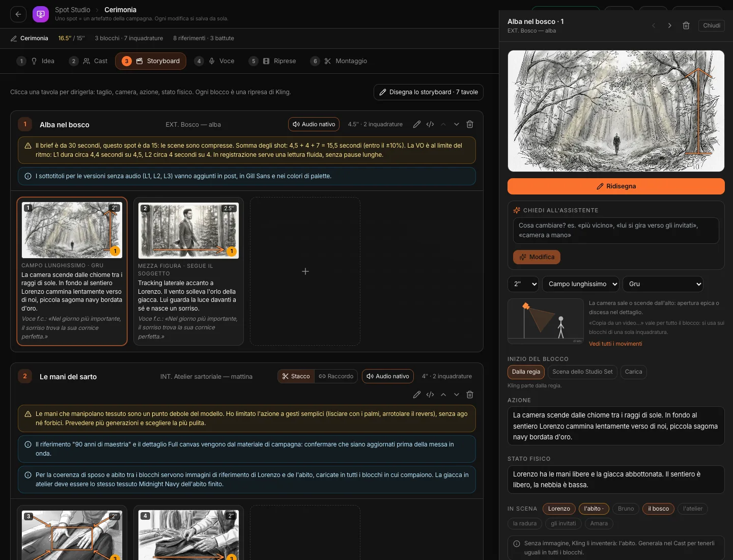Viewport: 733px width, 560px height.
Task: Choose Dalla regia block start
Action: pos(526,372)
